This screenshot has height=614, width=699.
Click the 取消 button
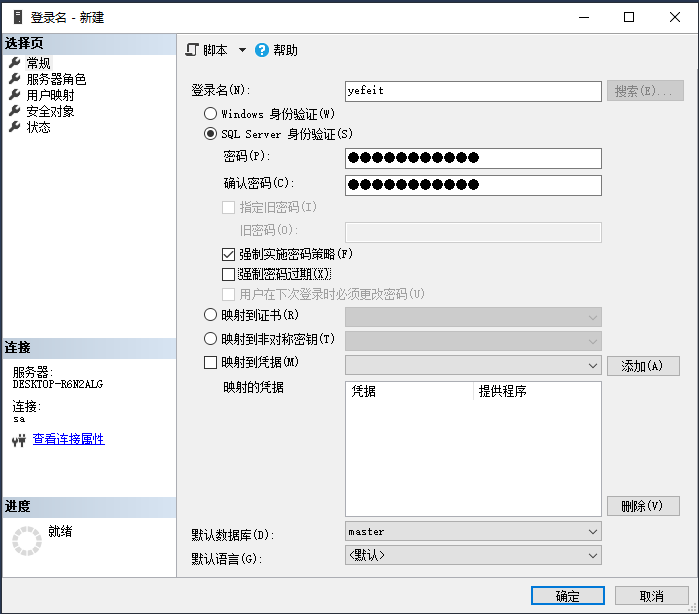(651, 596)
